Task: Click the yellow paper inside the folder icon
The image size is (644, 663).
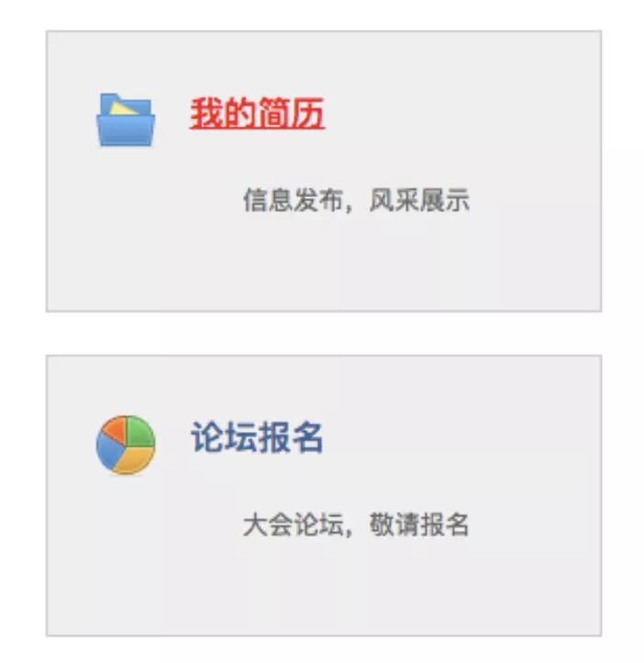Action: pos(123,108)
